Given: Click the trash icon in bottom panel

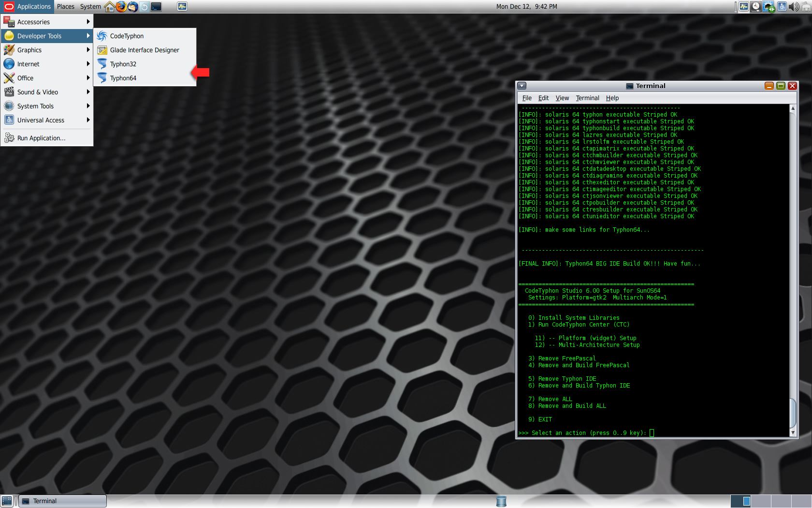Looking at the screenshot, I should click(x=501, y=501).
